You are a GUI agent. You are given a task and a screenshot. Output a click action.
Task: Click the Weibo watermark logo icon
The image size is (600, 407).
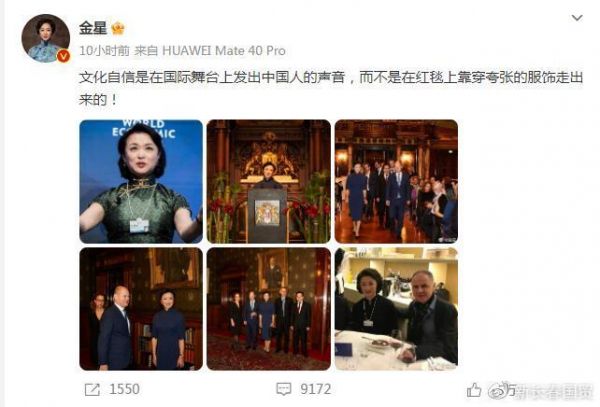pyautogui.click(x=497, y=390)
